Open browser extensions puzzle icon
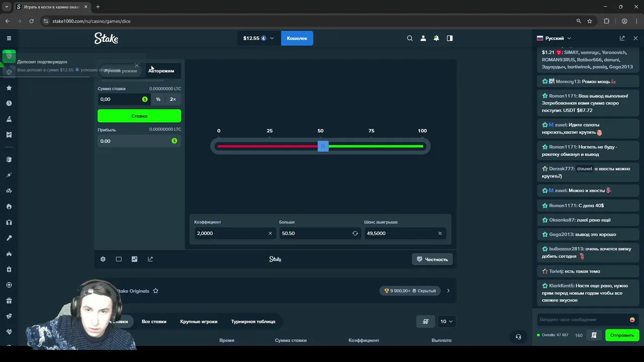 (606, 21)
